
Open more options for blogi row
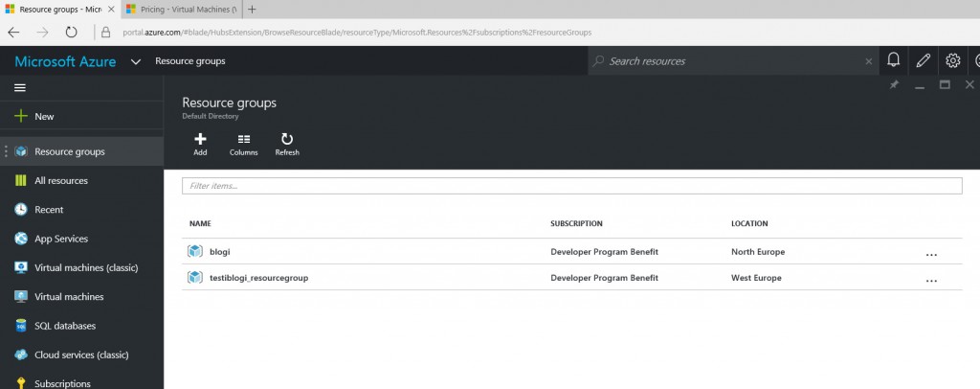(x=931, y=255)
